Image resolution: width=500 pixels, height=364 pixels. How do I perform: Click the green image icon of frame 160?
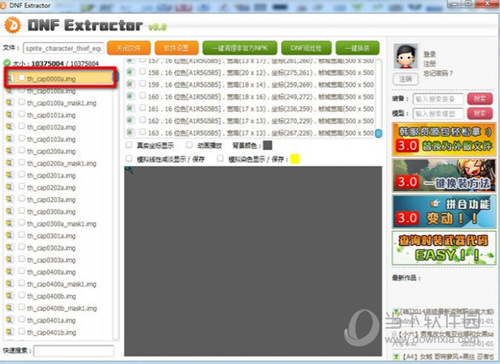130,96
